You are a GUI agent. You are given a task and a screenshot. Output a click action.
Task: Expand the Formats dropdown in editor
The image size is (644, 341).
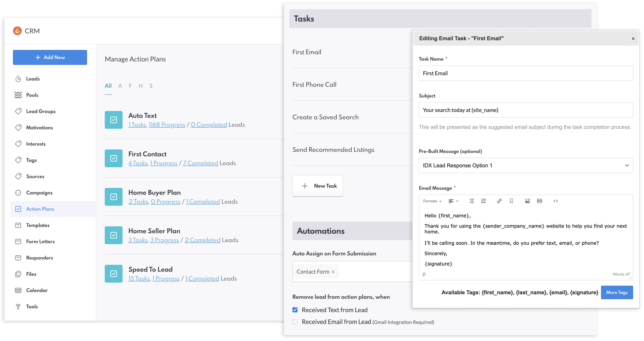pos(432,201)
